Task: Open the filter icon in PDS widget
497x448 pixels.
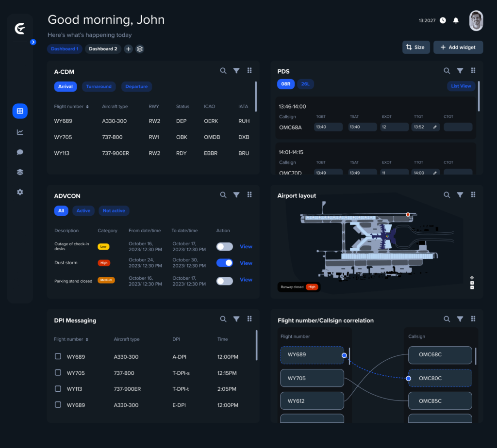Action: (460, 71)
